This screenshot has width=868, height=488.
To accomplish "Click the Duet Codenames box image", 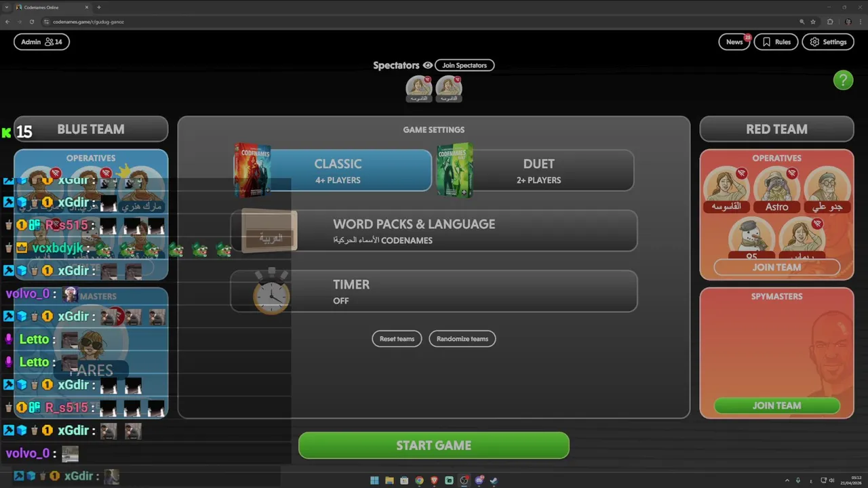I will point(454,170).
